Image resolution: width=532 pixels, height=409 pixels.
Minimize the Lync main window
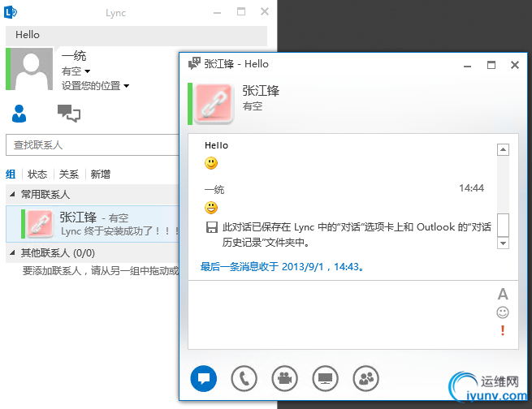point(217,12)
